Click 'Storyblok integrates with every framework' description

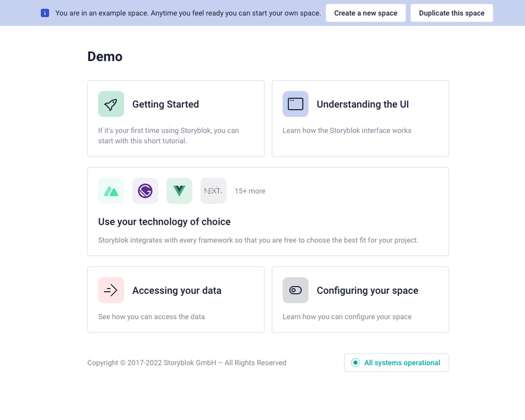[x=258, y=240]
